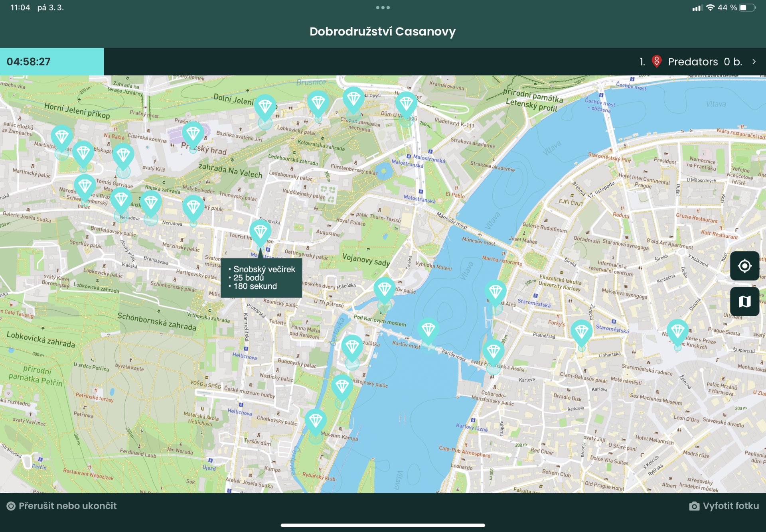Select the diamond marker near Linhartská street

click(582, 332)
